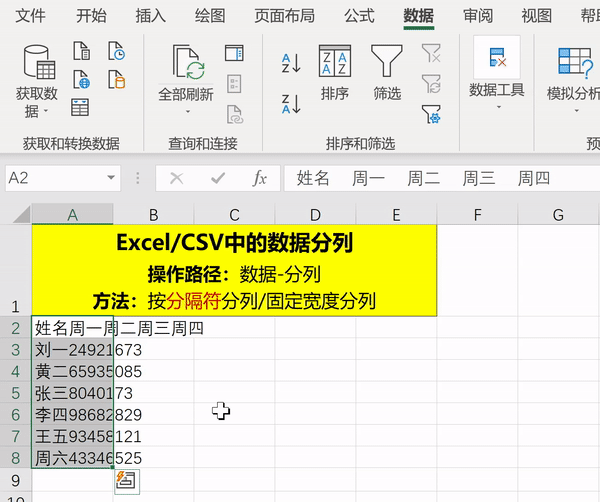This screenshot has height=502, width=600.
Task: Select column A header
Action: (x=72, y=215)
